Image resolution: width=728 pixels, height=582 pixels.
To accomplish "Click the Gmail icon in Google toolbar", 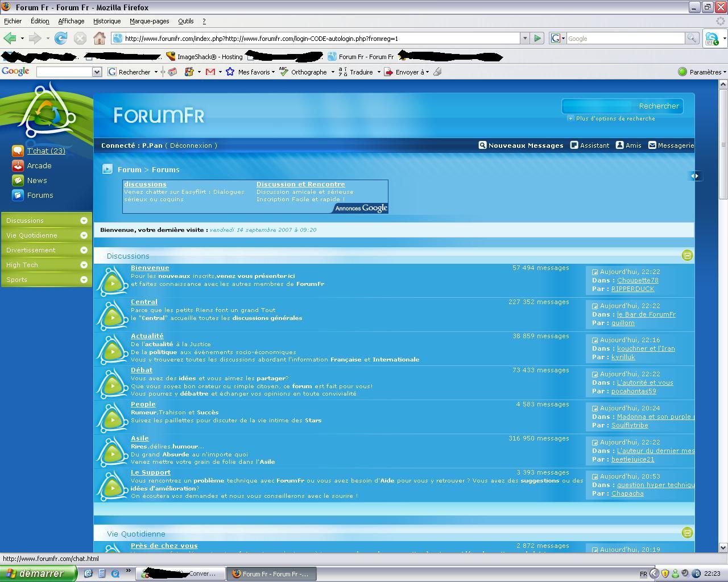I will tap(210, 72).
